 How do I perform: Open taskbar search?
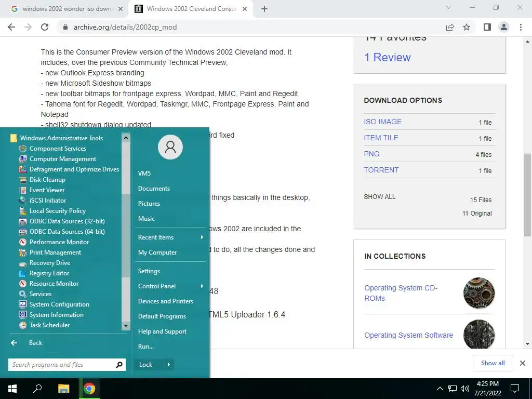point(37,389)
